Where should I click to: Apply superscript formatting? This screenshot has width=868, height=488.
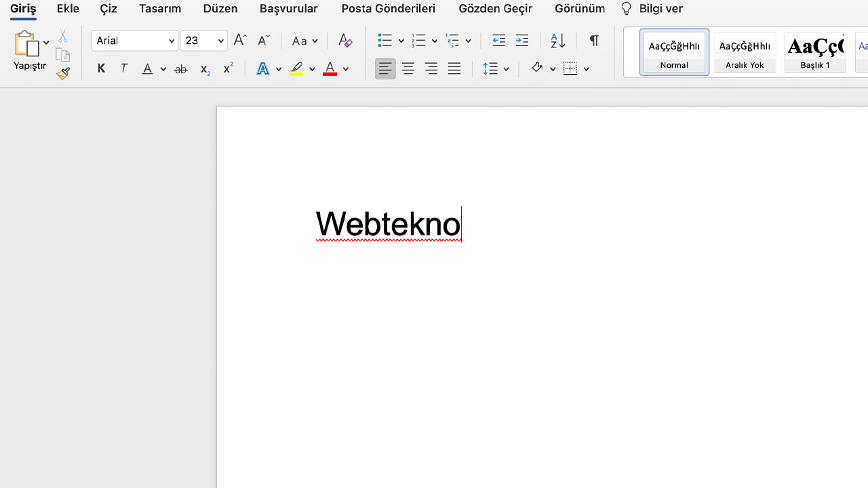click(x=227, y=68)
